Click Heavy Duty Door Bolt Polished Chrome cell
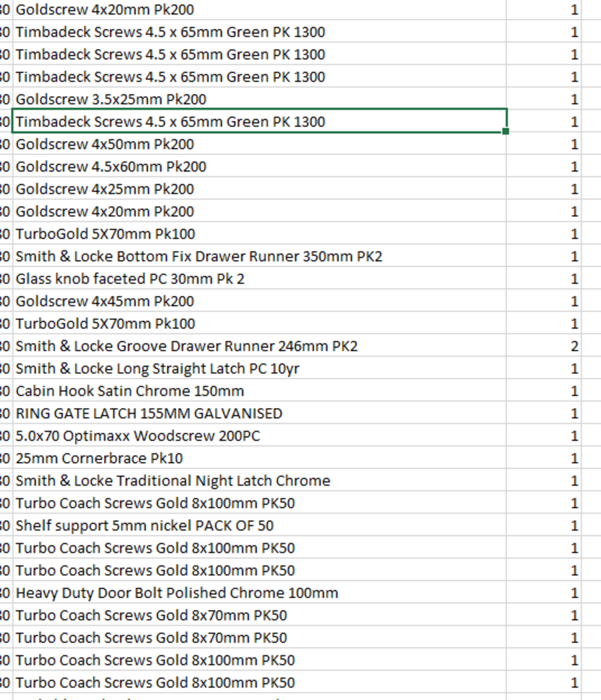 click(259, 593)
